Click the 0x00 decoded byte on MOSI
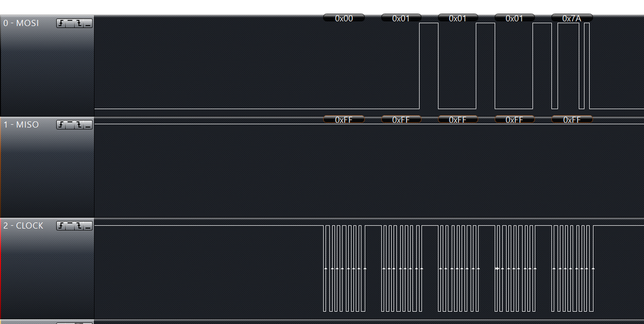This screenshot has width=644, height=324. (x=344, y=18)
